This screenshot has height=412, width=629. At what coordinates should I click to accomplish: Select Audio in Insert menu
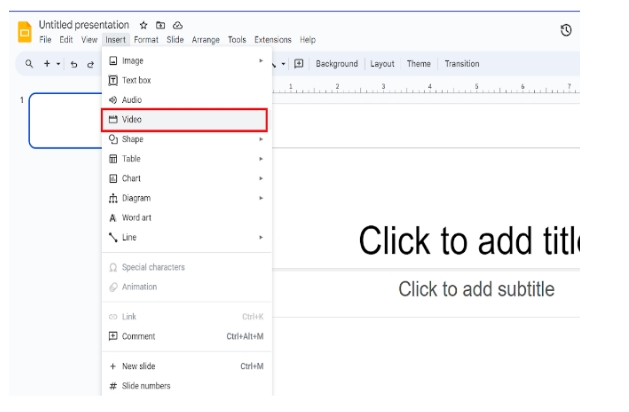[187, 100]
